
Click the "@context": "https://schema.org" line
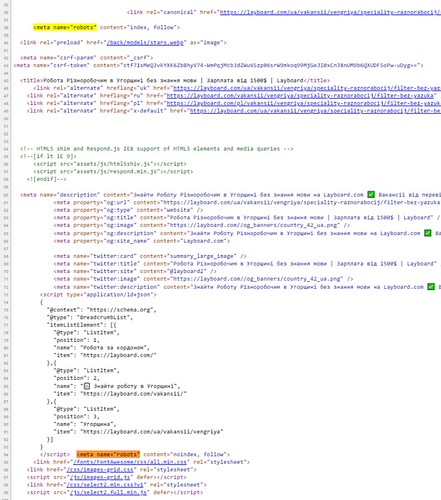[x=102, y=310]
